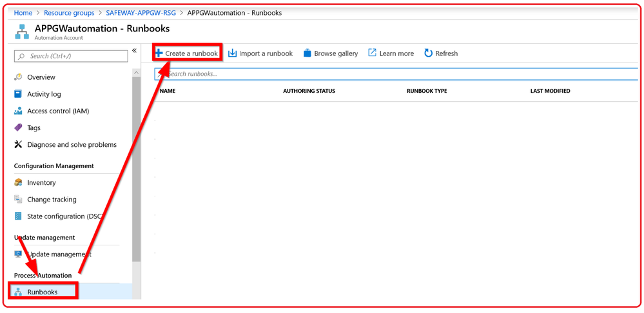Click the Browse gallery bag icon
The width and height of the screenshot is (644, 313).
coord(307,53)
